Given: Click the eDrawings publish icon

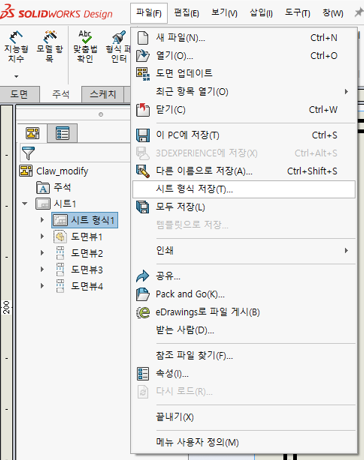Looking at the screenshot, I should click(x=143, y=312).
